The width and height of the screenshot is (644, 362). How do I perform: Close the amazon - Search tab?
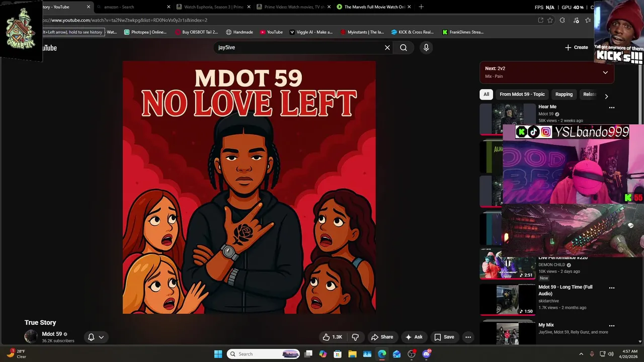pos(169,7)
